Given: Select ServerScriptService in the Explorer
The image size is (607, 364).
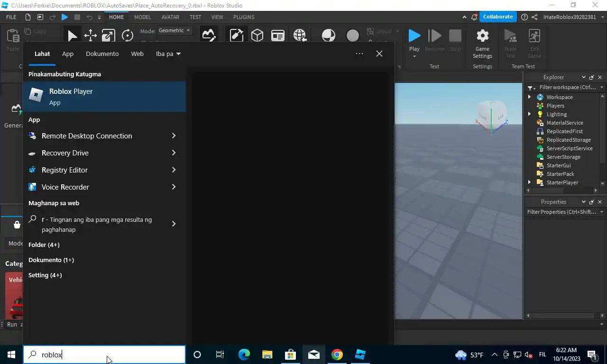Looking at the screenshot, I should [570, 148].
